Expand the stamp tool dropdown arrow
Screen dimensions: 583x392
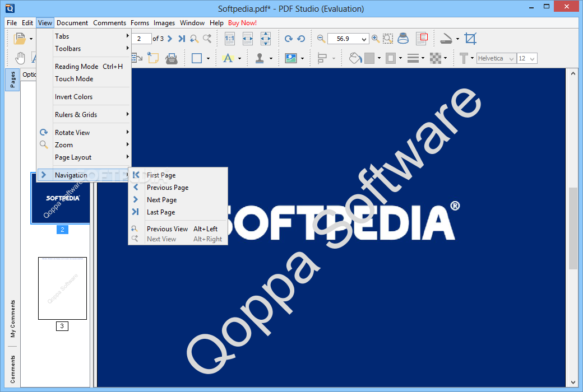pyautogui.click(x=271, y=58)
